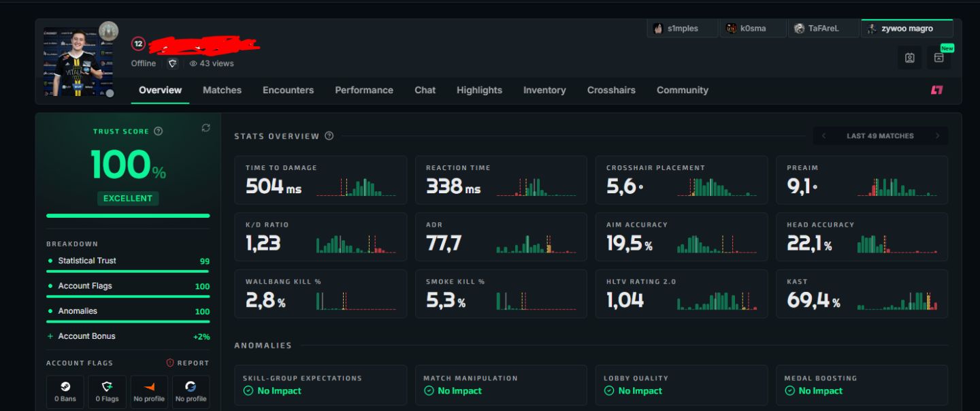Click the orange No profile tile

(x=149, y=392)
